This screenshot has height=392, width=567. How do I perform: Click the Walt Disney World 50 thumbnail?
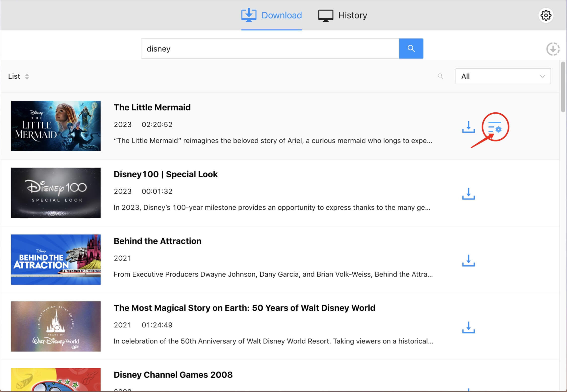click(x=56, y=326)
